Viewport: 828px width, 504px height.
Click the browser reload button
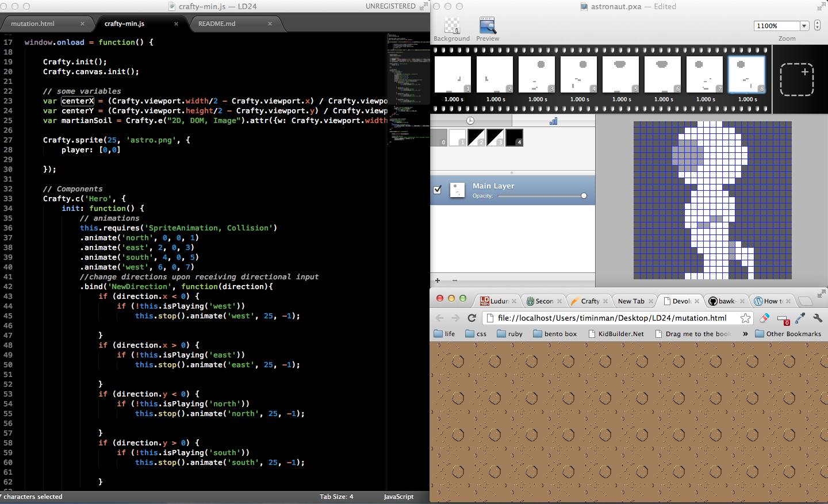pyautogui.click(x=472, y=318)
